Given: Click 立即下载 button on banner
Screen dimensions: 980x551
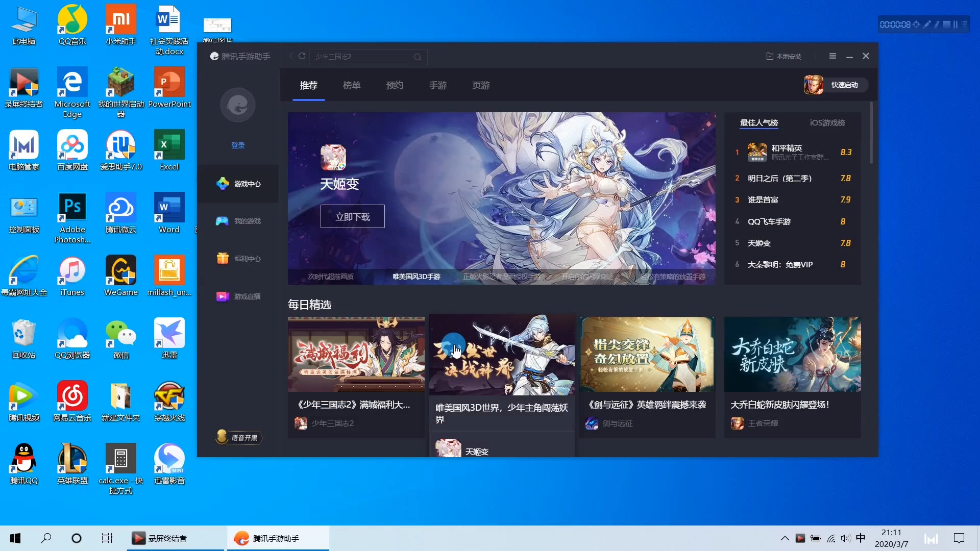Looking at the screenshot, I should [352, 217].
